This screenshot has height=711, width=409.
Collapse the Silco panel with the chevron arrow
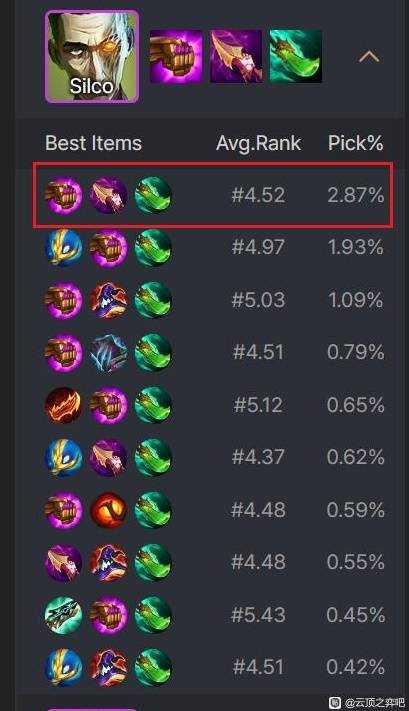pyautogui.click(x=369, y=57)
